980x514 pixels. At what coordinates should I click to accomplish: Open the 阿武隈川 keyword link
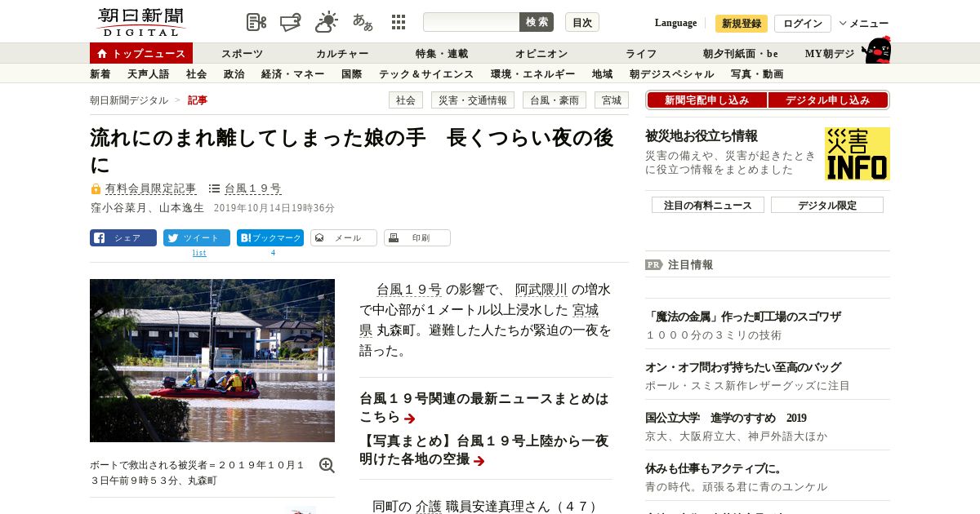[x=541, y=290]
